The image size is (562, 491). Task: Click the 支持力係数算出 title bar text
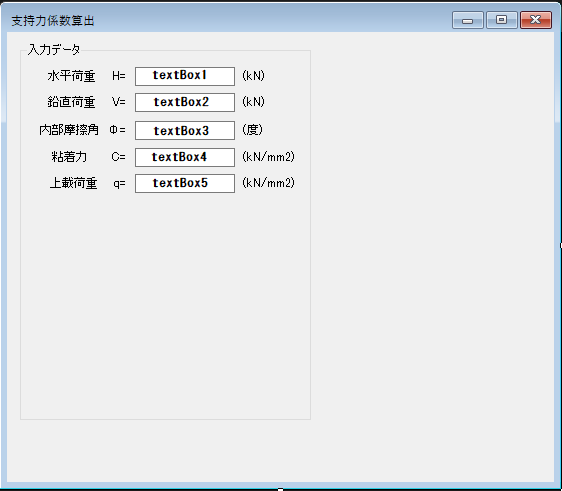pyautogui.click(x=53, y=21)
